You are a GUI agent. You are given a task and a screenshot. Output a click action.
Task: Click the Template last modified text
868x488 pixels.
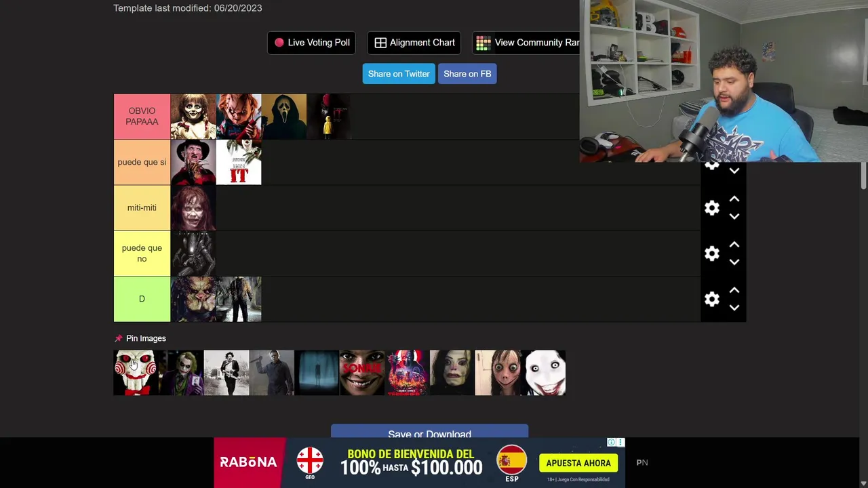tap(188, 8)
